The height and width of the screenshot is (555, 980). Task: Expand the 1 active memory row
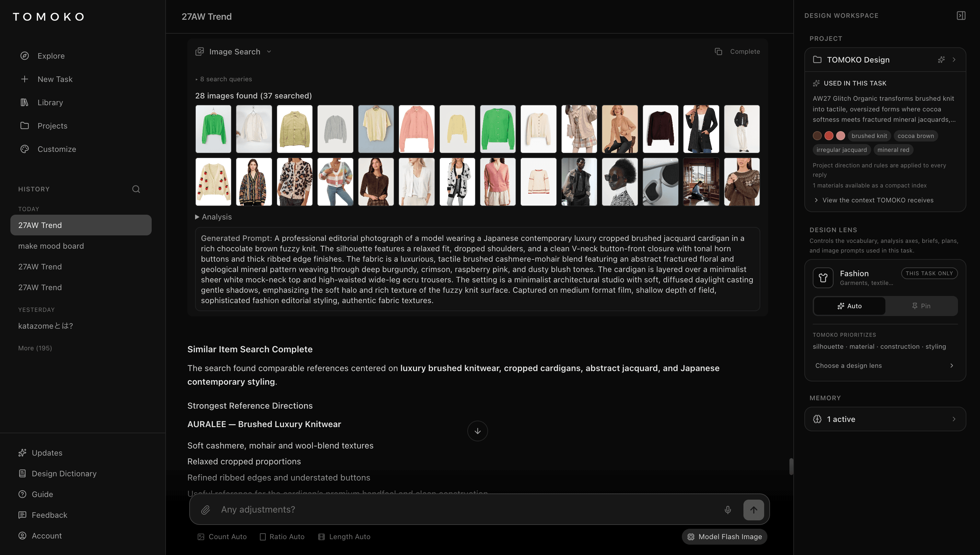click(x=885, y=419)
